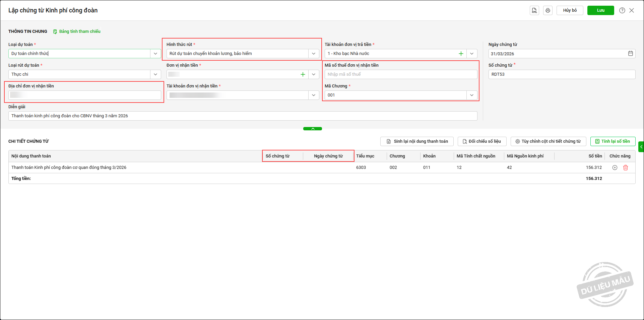The image size is (644, 320).
Task: Open the Loại rút dự toán dropdown
Action: 155,74
